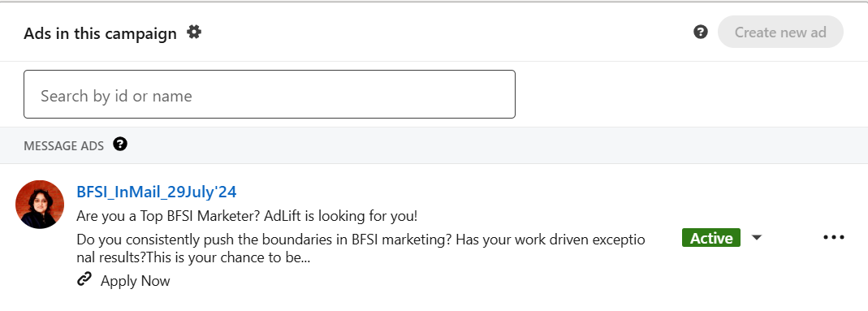Expand the status dropdown arrow beside Active
Screen dimensions: 868x311
757,237
